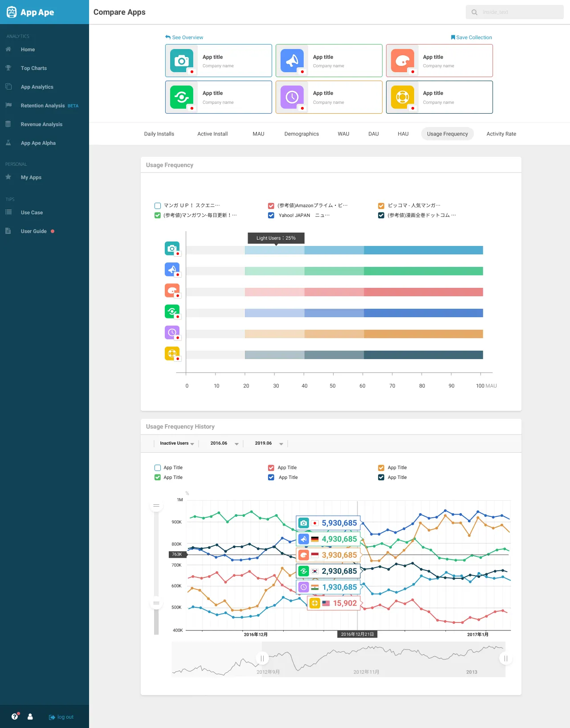Open the help question mark icon
Viewport: 570px width, 728px height.
coord(15,717)
